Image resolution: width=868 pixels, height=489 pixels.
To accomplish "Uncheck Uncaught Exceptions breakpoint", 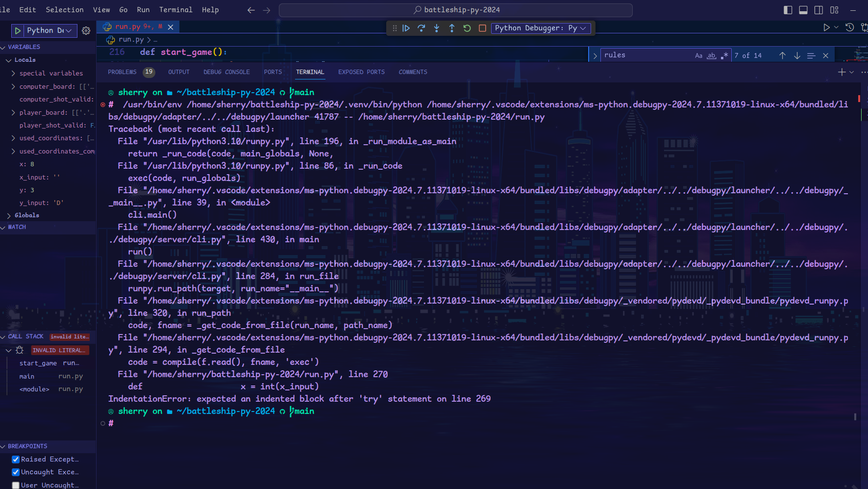I will coord(16,472).
